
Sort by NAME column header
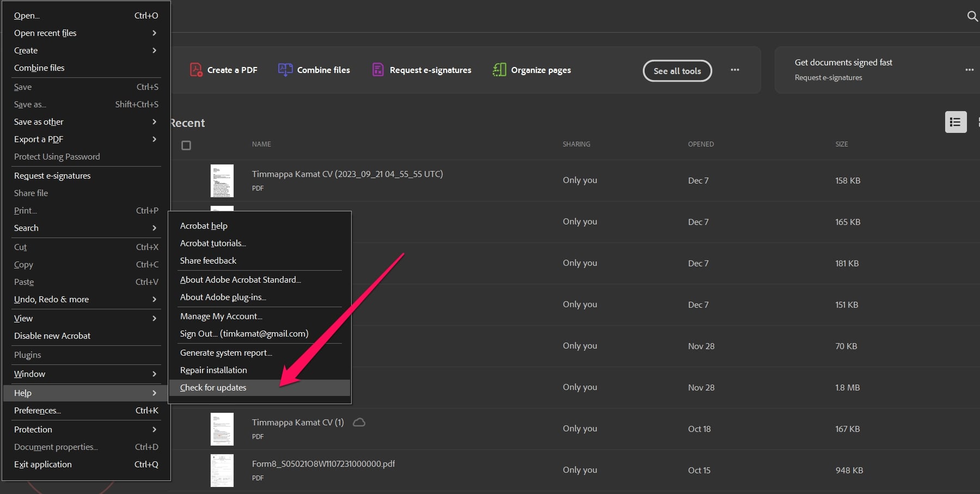261,144
